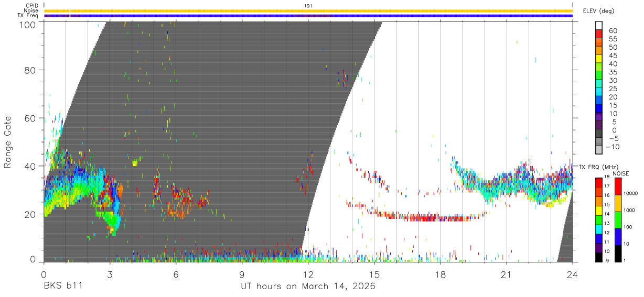Click the 35 value on ELEV scale
The height and width of the screenshot is (297, 644).
point(612,73)
